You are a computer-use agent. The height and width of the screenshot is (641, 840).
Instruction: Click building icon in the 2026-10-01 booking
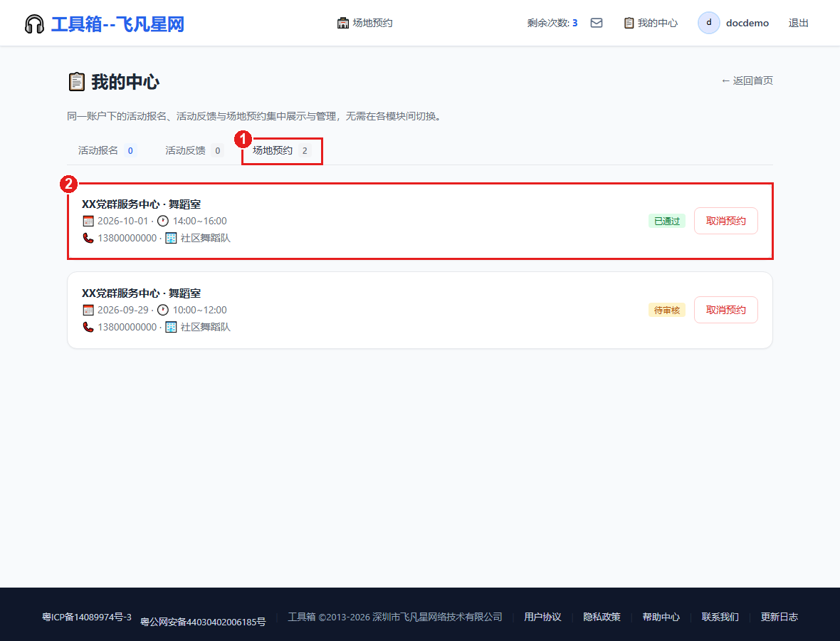click(171, 238)
